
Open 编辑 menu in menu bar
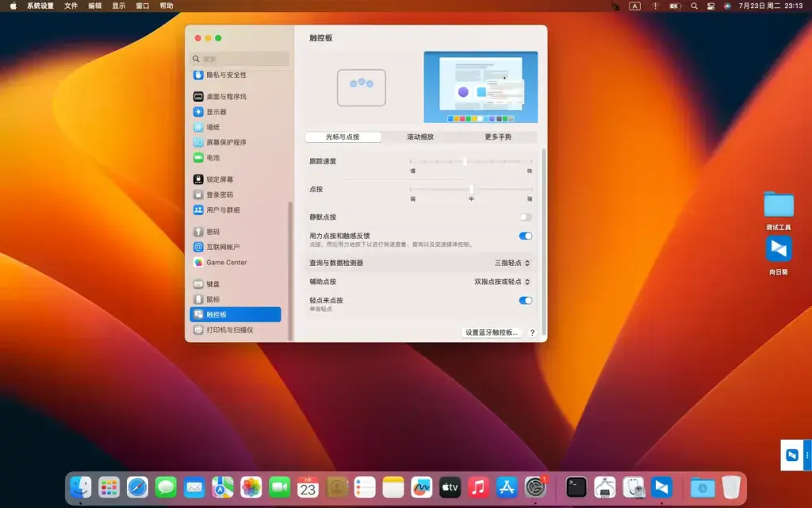95,6
